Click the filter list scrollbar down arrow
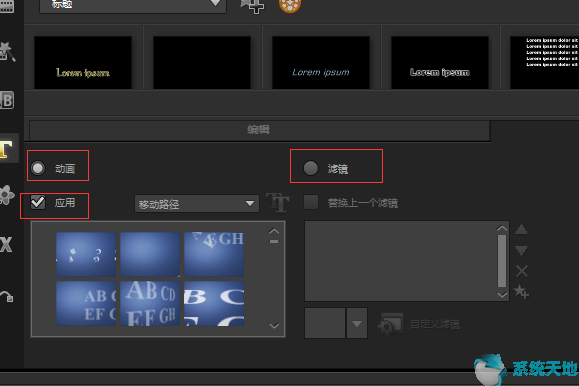This screenshot has height=386, width=579. pyautogui.click(x=502, y=294)
